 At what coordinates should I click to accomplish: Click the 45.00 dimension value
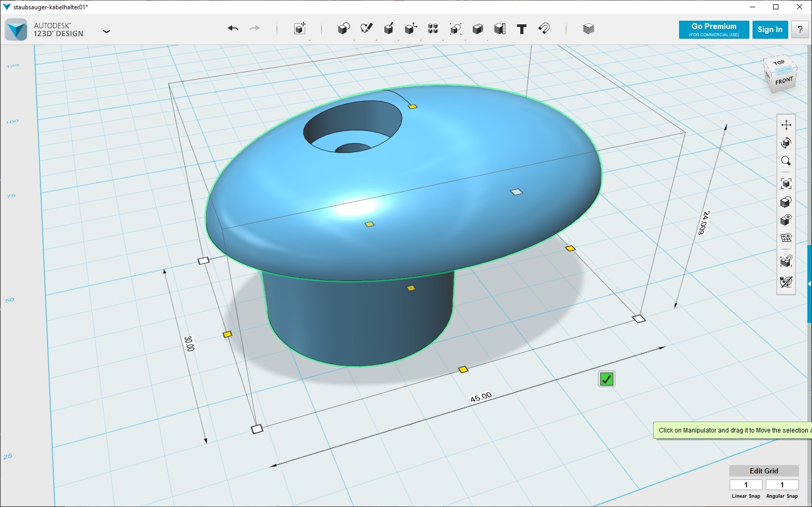[x=481, y=397]
